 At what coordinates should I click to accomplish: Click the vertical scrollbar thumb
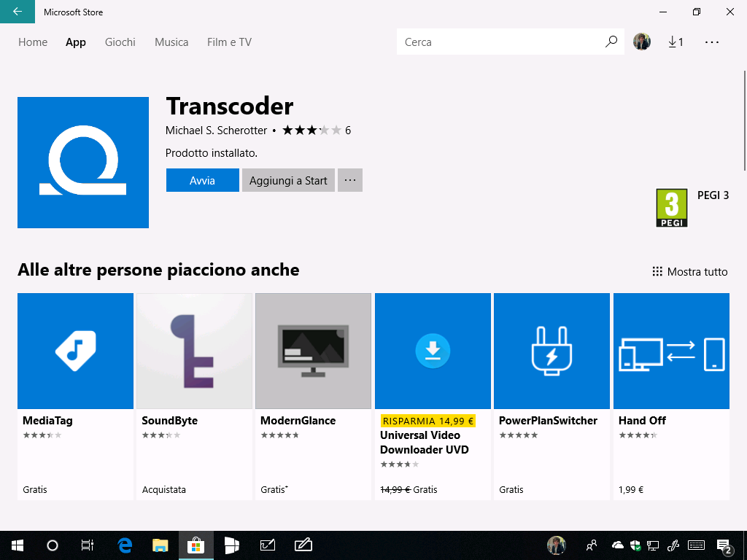(745, 120)
